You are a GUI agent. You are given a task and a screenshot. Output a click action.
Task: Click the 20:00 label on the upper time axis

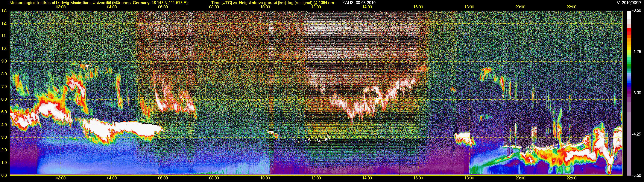coord(520,7)
